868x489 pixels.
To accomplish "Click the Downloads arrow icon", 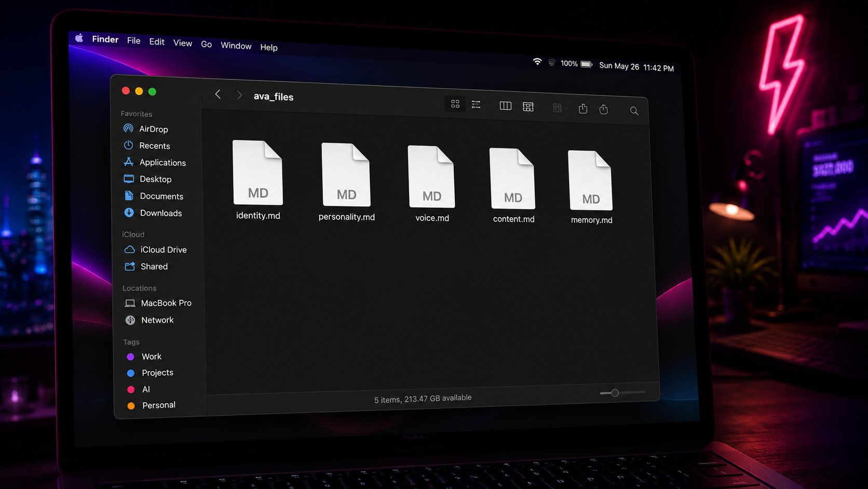I will point(129,213).
